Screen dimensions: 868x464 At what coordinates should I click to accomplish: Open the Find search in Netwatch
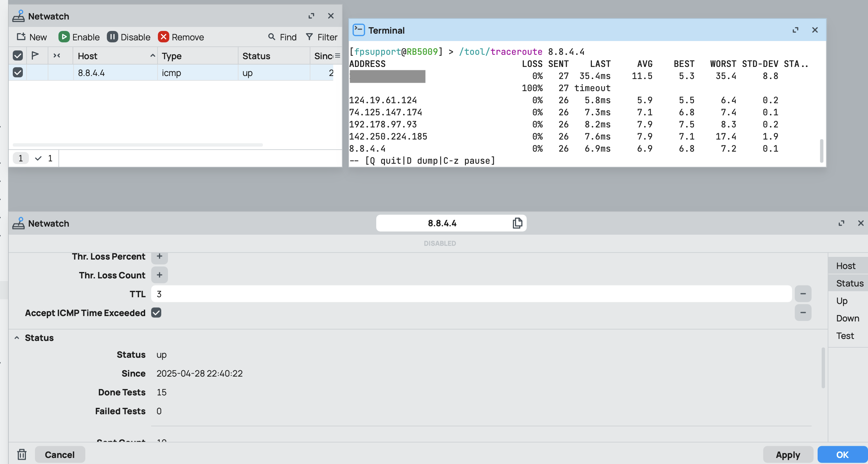point(282,37)
